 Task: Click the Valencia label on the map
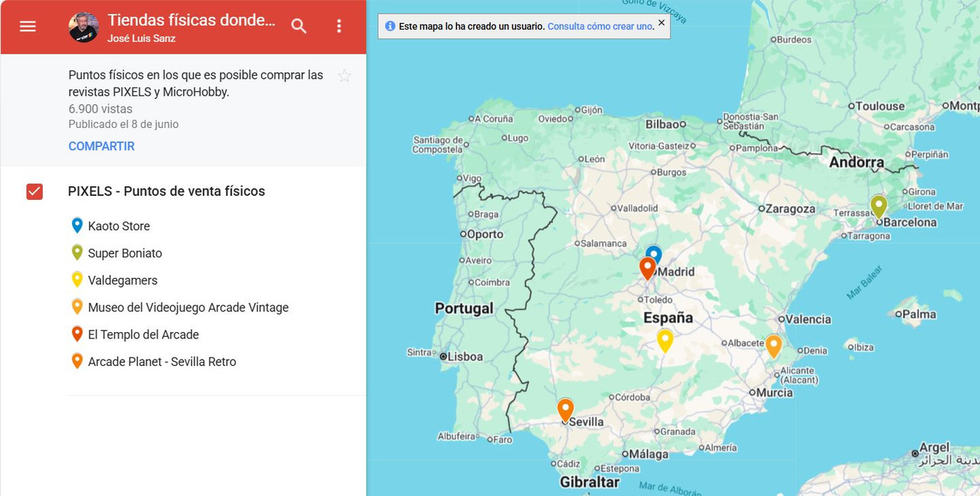808,319
